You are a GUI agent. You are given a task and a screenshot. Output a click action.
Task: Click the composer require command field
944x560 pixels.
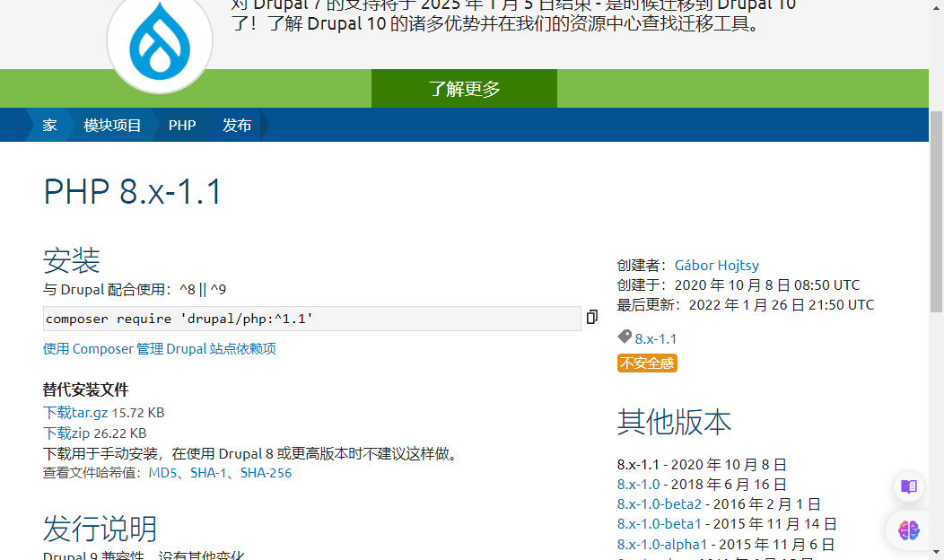[x=312, y=319]
